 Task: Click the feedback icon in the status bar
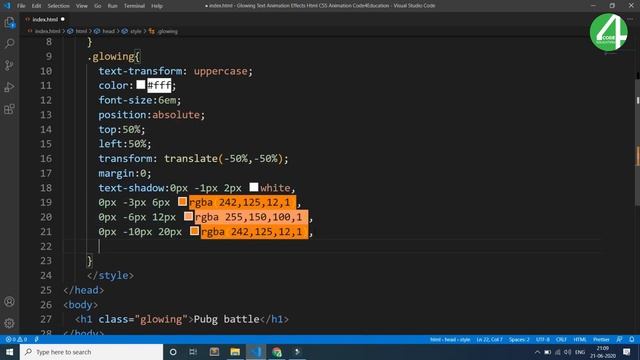pos(620,340)
